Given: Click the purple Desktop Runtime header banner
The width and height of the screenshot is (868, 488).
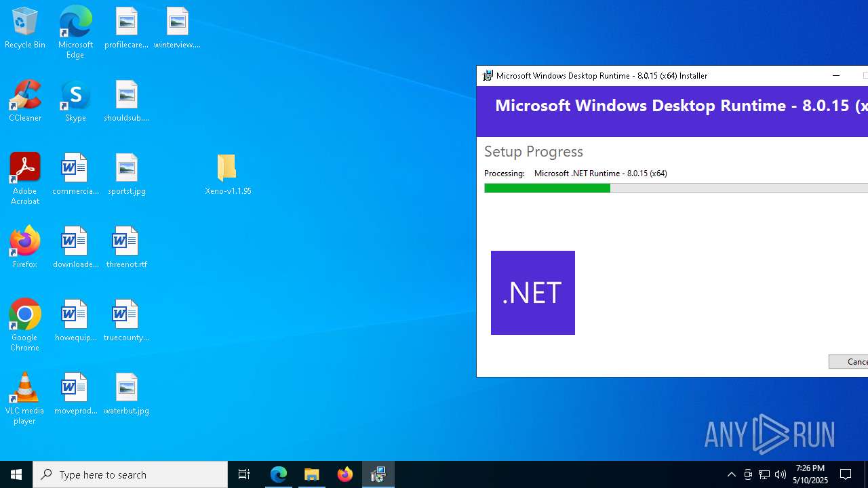Looking at the screenshot, I should pos(672,111).
